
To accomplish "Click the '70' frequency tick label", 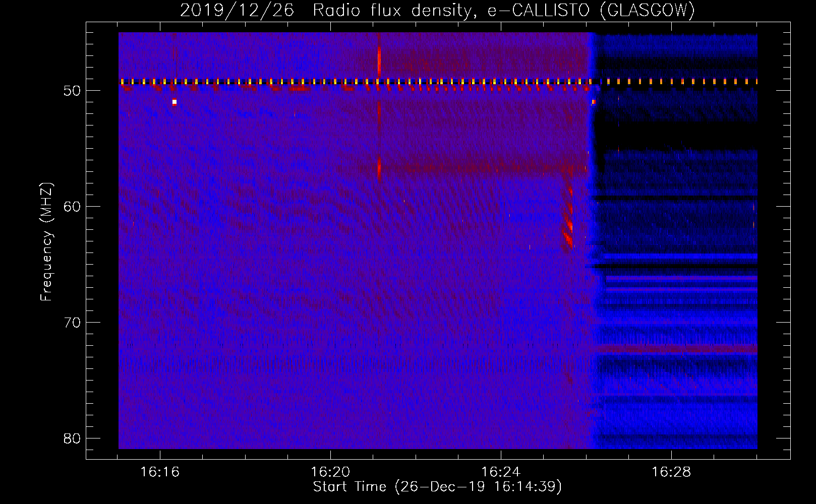I will [x=73, y=323].
